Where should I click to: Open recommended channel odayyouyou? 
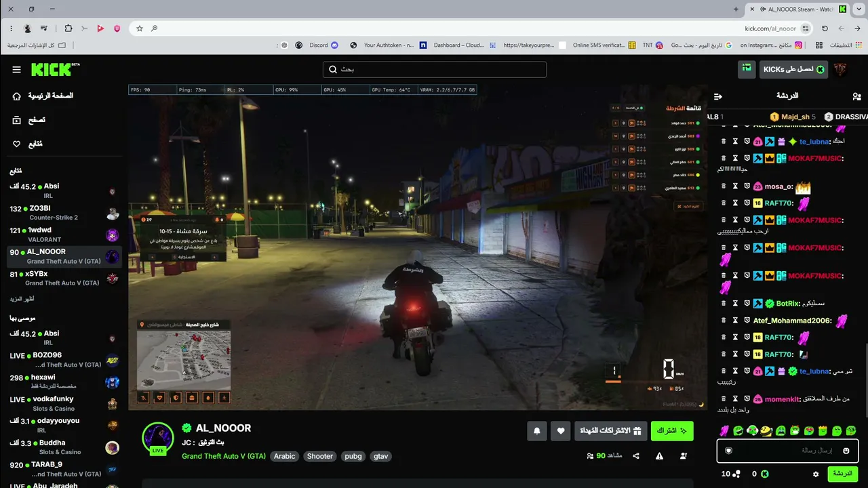[64, 425]
